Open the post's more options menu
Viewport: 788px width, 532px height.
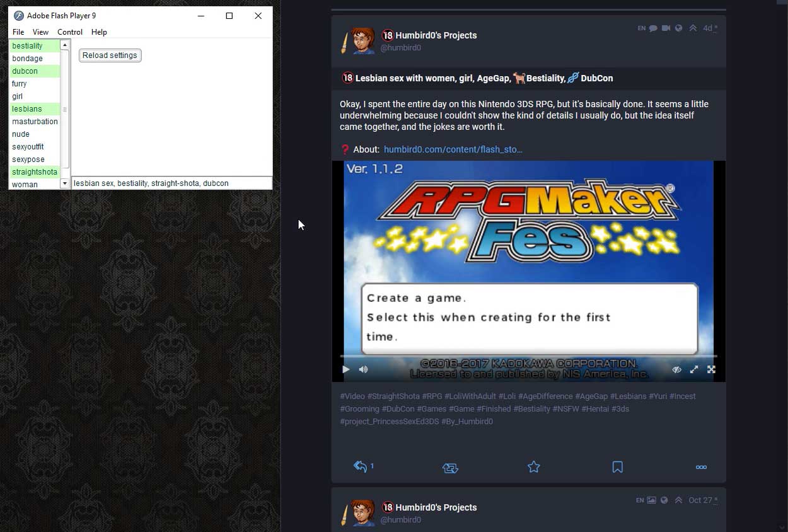click(x=701, y=467)
